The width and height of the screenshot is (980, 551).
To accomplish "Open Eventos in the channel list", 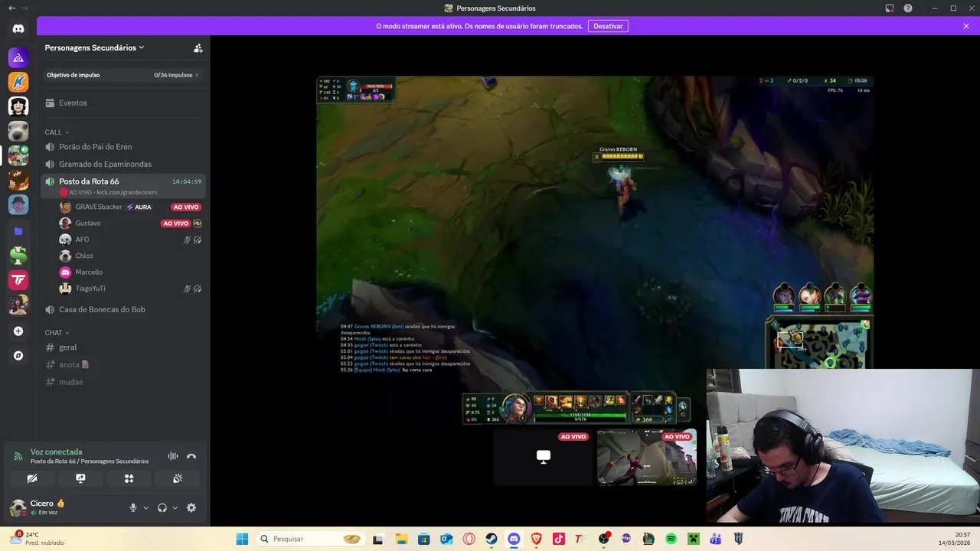I will click(x=123, y=103).
